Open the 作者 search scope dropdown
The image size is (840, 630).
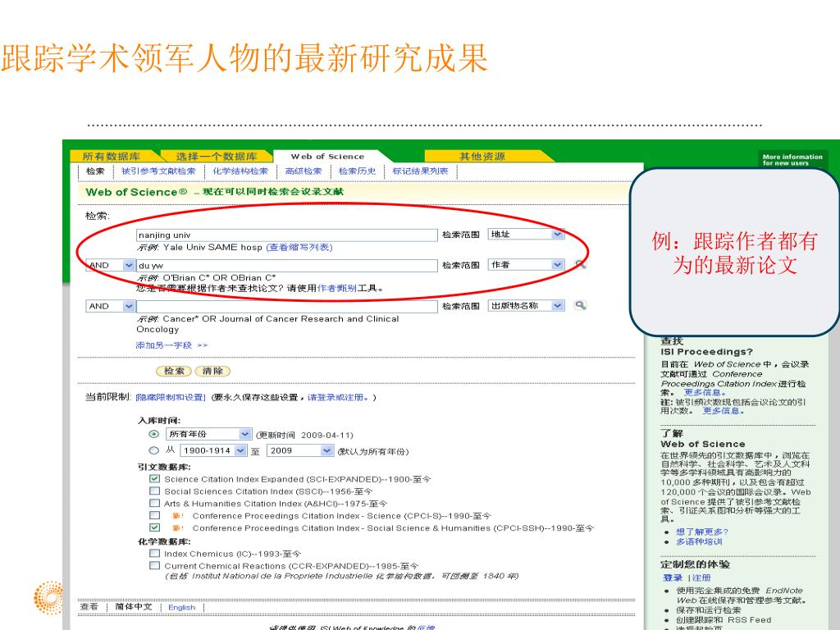tap(526, 265)
